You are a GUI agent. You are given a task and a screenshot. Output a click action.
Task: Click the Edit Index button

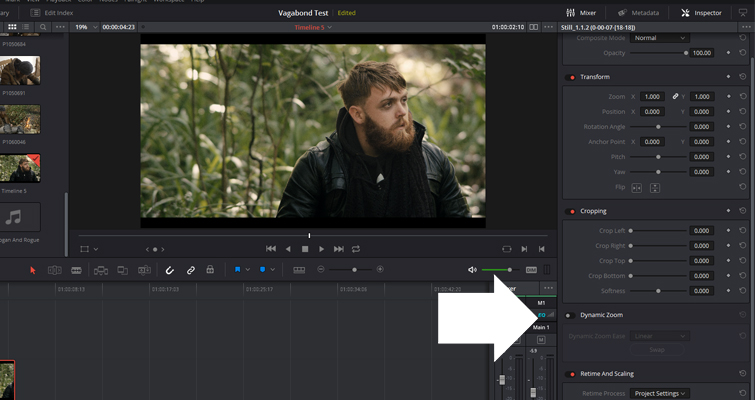(50, 13)
